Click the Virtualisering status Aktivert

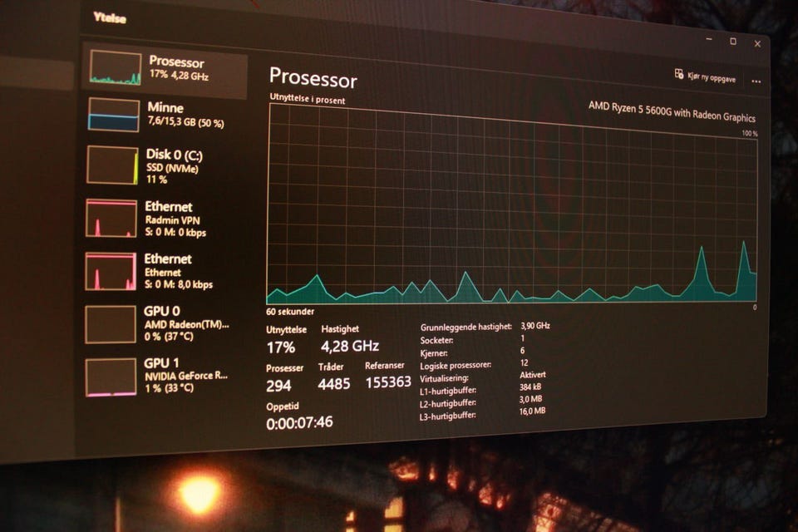point(532,375)
